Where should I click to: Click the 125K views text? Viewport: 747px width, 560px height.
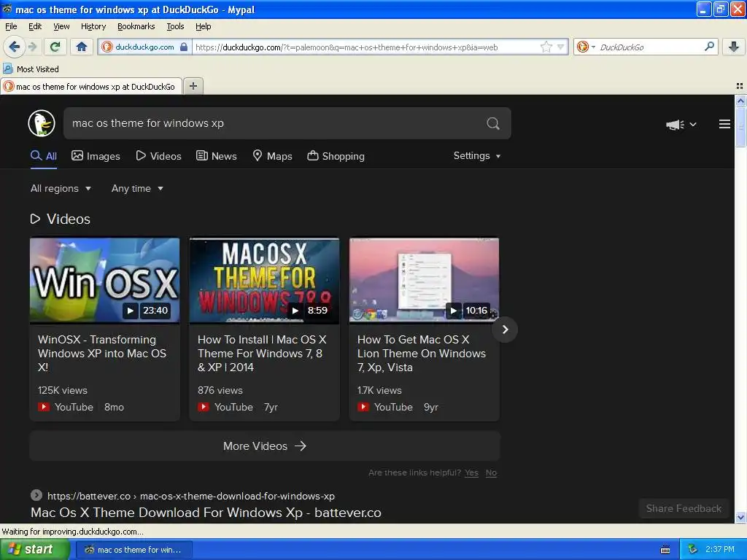(63, 391)
